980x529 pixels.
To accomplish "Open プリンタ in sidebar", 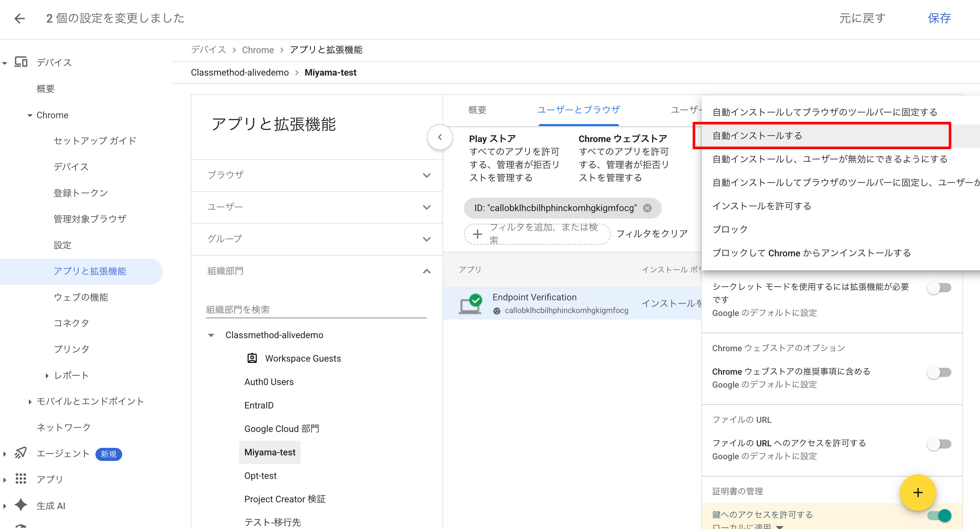I will click(71, 349).
